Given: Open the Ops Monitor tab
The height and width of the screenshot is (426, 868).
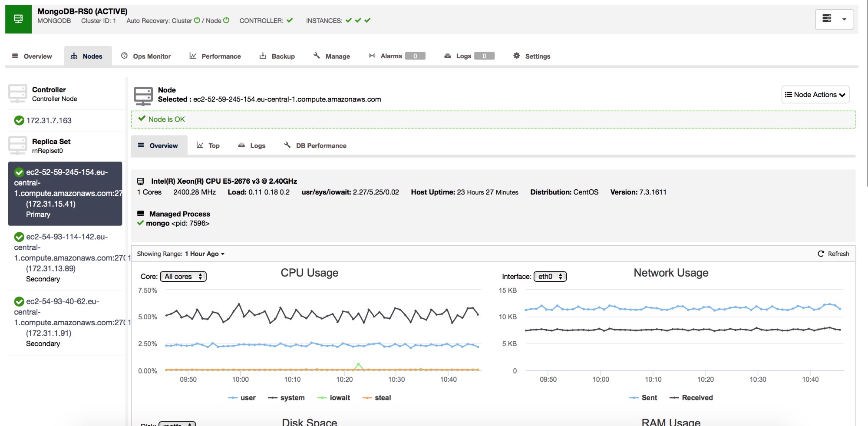Looking at the screenshot, I should pyautogui.click(x=146, y=56).
